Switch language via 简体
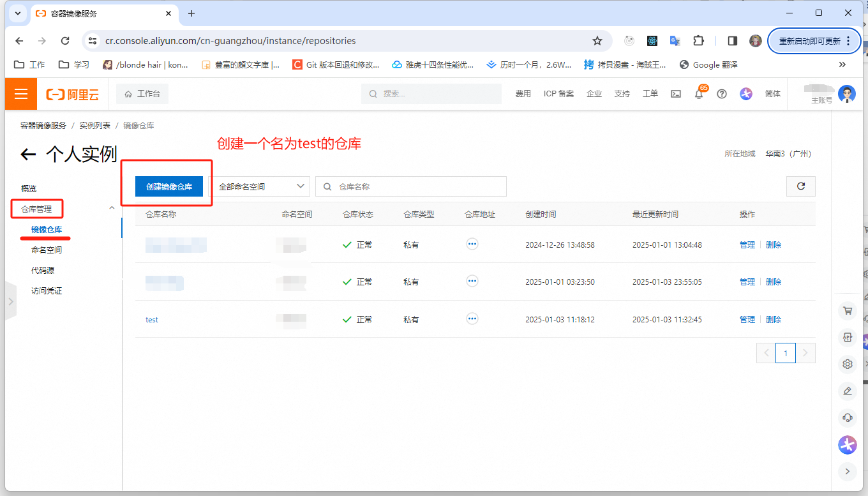The image size is (868, 496). [x=773, y=94]
